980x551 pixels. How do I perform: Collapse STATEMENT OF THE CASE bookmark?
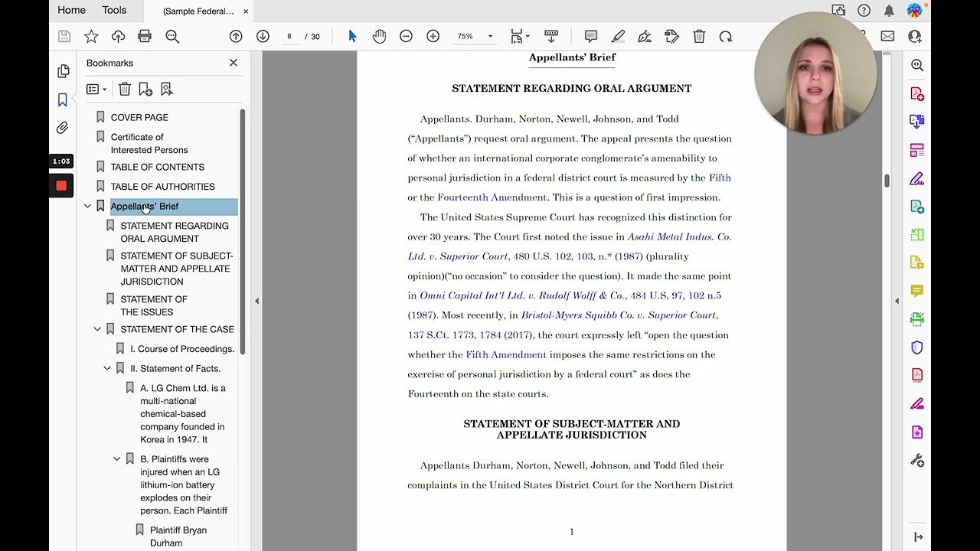click(97, 329)
